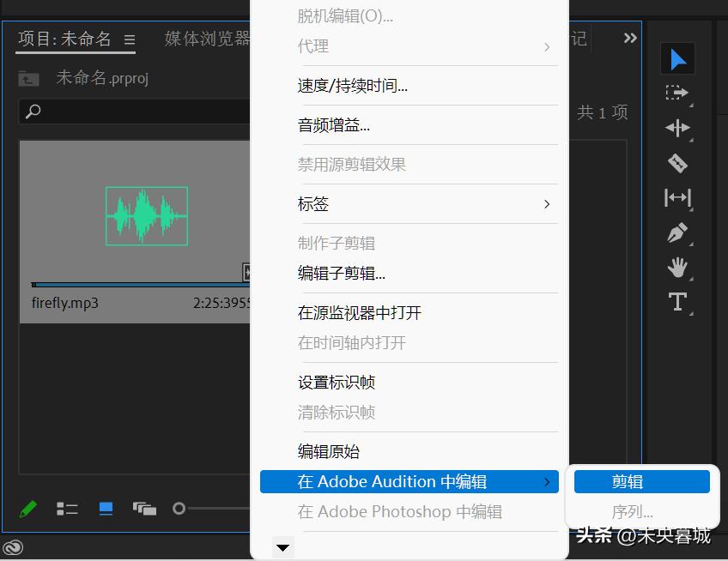Select the Pen tool

pyautogui.click(x=678, y=232)
